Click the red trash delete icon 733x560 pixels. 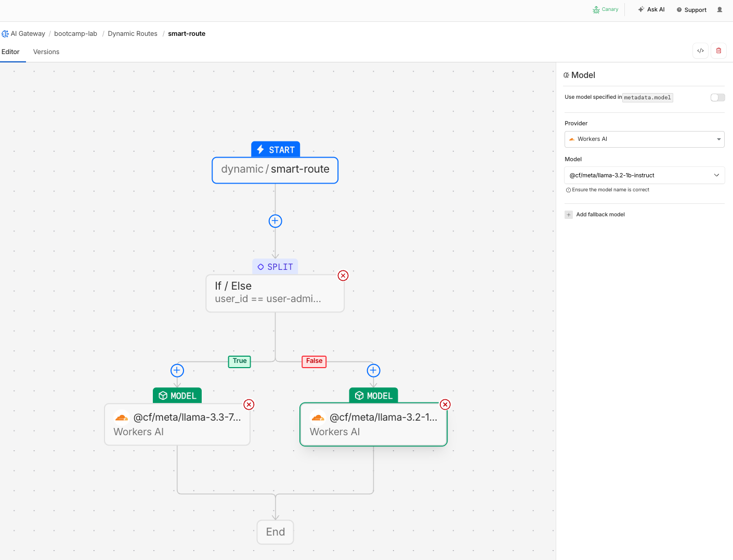(x=718, y=51)
